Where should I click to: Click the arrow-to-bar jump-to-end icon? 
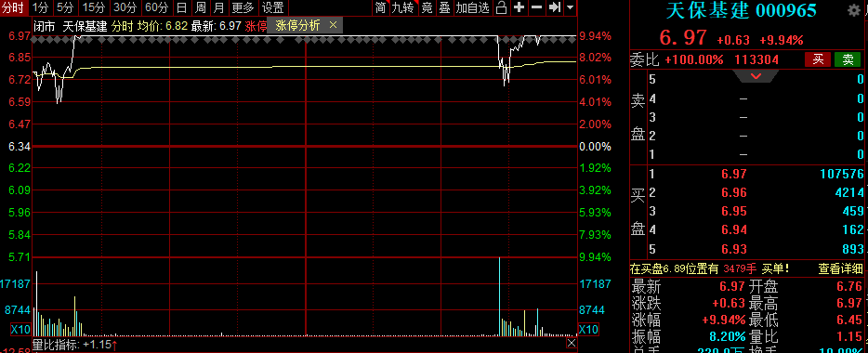[554, 7]
